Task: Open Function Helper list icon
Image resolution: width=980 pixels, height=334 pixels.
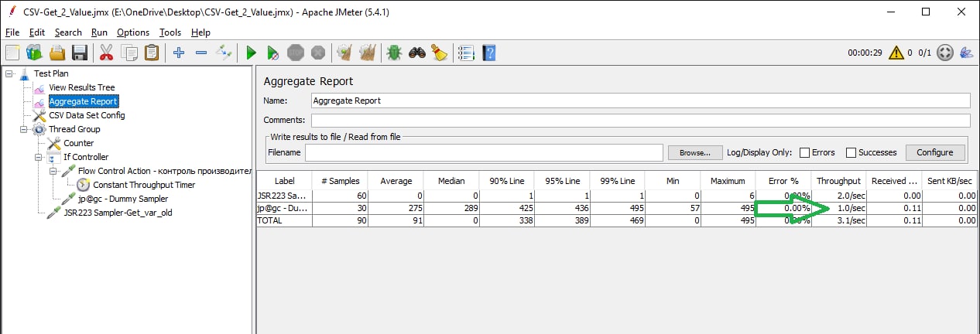Action: [466, 53]
